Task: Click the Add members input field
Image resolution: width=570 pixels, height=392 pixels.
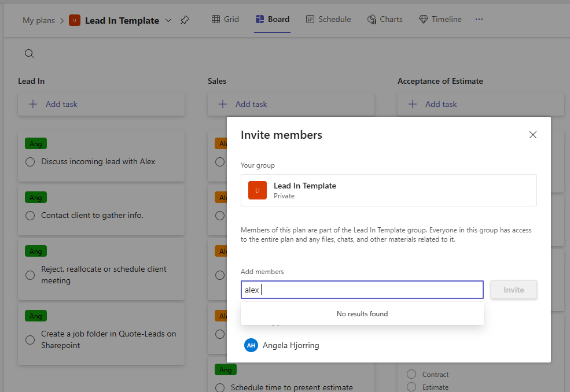Action: pos(362,290)
